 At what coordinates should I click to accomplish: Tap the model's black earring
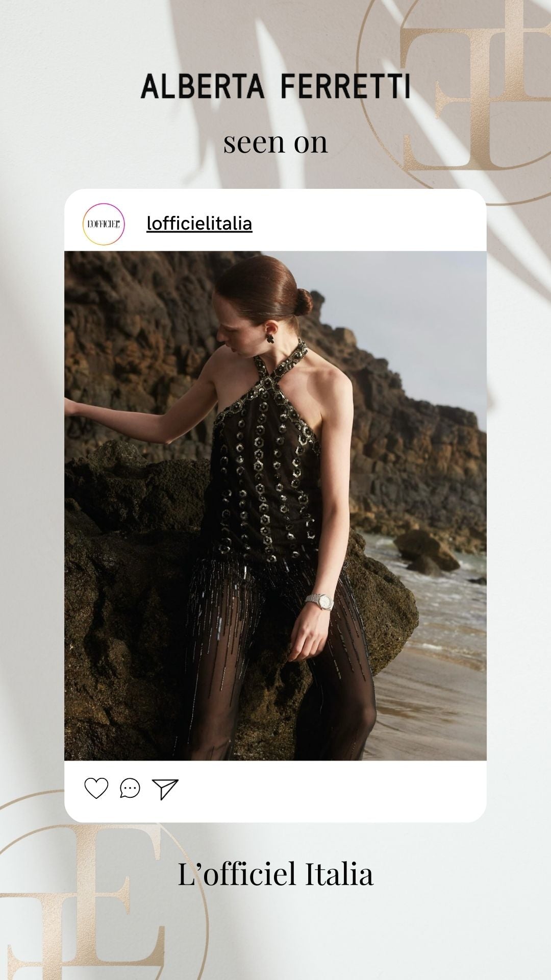coord(269,337)
